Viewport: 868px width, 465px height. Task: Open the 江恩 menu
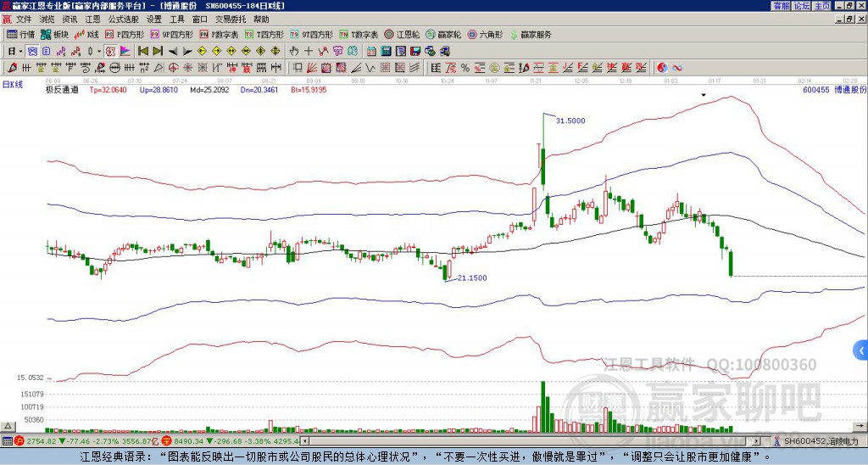92,20
